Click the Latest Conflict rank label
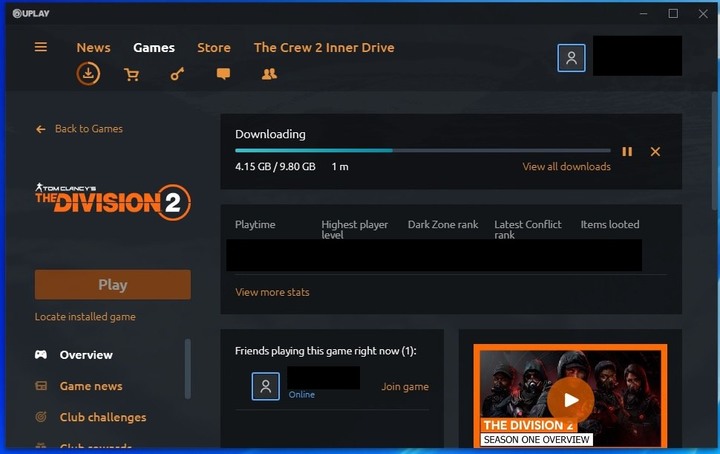720x454 pixels. (528, 230)
